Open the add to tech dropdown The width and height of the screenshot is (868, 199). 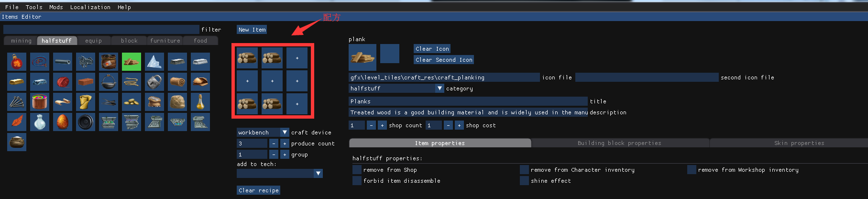[x=280, y=173]
